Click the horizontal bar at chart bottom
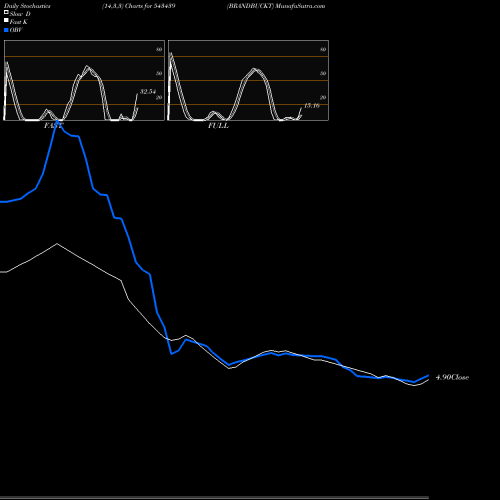Image resolution: width=500 pixels, height=500 pixels. [x=214, y=498]
